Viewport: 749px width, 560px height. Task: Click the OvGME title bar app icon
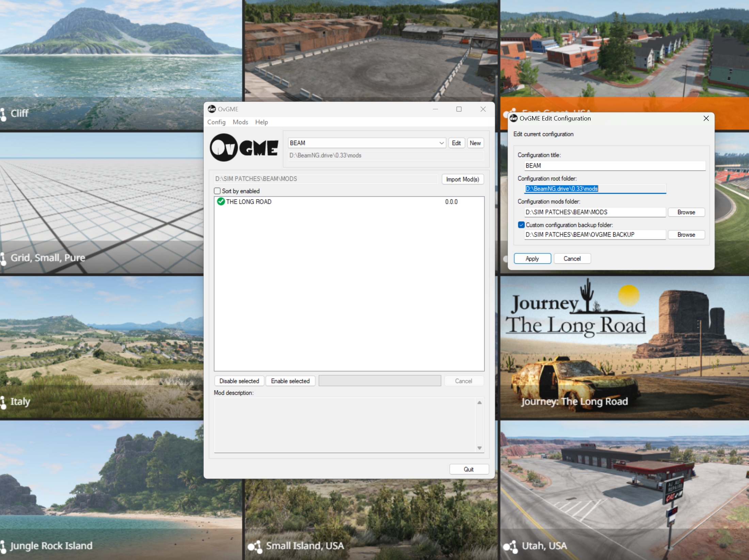click(x=212, y=109)
